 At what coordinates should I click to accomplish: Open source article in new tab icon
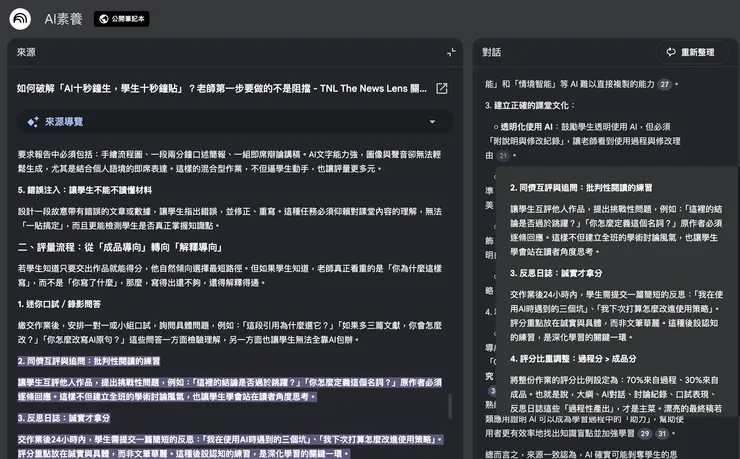442,88
